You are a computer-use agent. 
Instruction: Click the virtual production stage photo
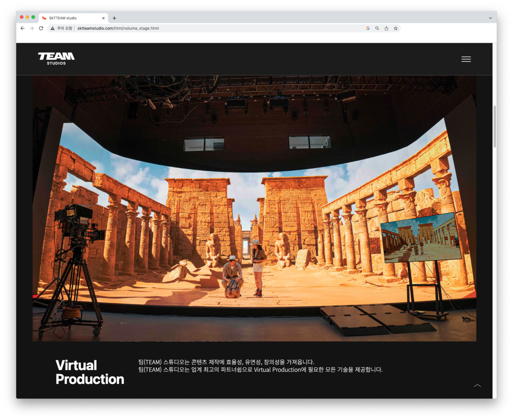tap(254, 208)
